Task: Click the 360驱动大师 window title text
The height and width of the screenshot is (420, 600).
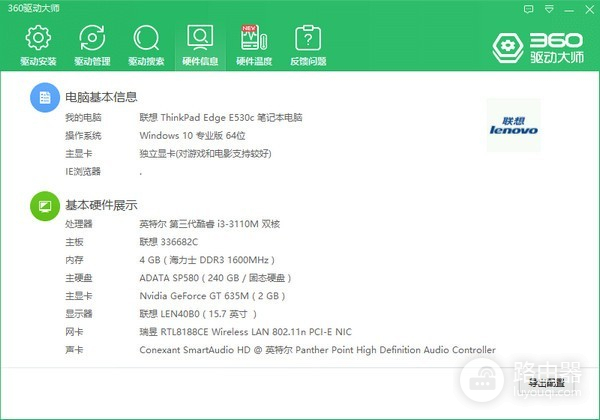Action: pos(34,8)
